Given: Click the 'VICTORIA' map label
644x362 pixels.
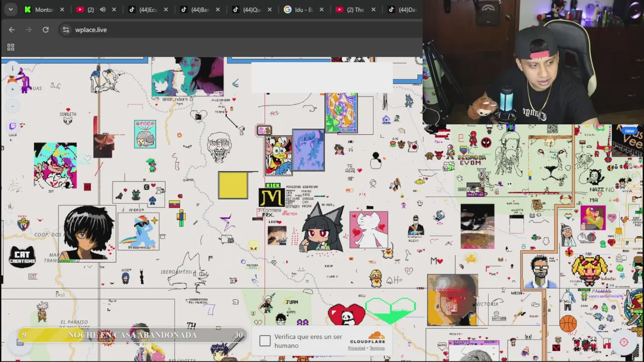Looking at the screenshot, I should [x=487, y=304].
